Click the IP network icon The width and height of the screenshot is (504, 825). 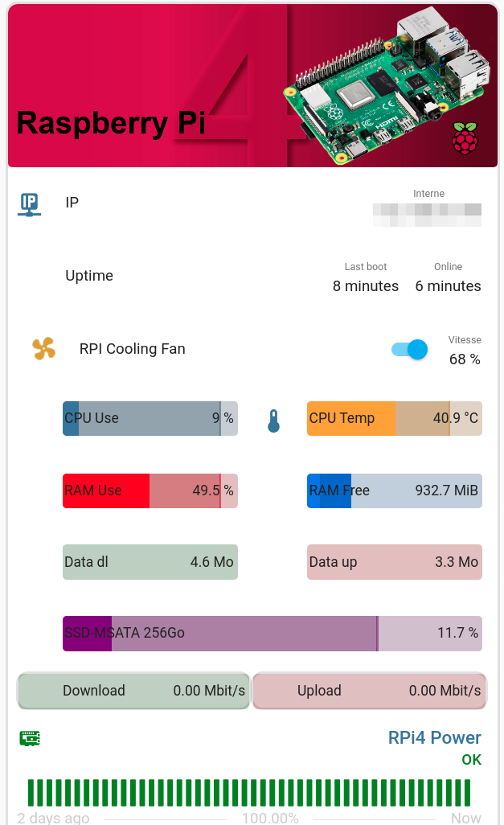(30, 205)
